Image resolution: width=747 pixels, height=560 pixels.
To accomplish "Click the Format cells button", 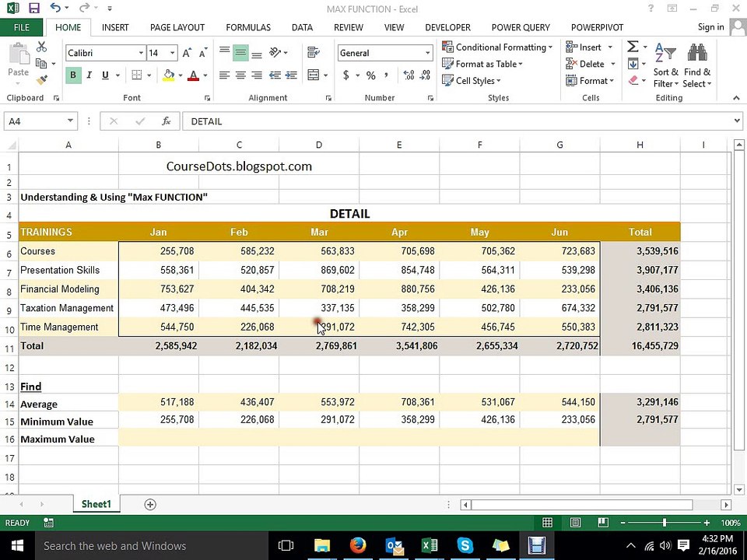I will pyautogui.click(x=590, y=80).
